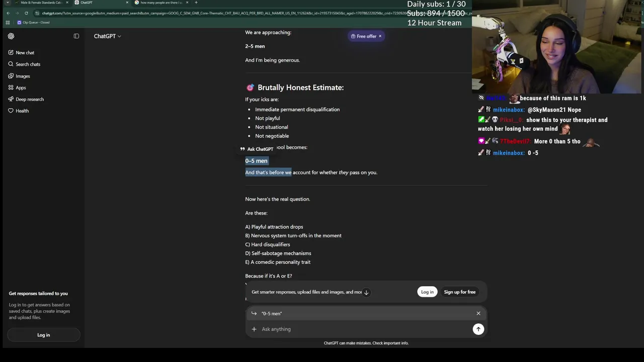Click the browser back arrow
This screenshot has width=644, height=362.
(8, 13)
